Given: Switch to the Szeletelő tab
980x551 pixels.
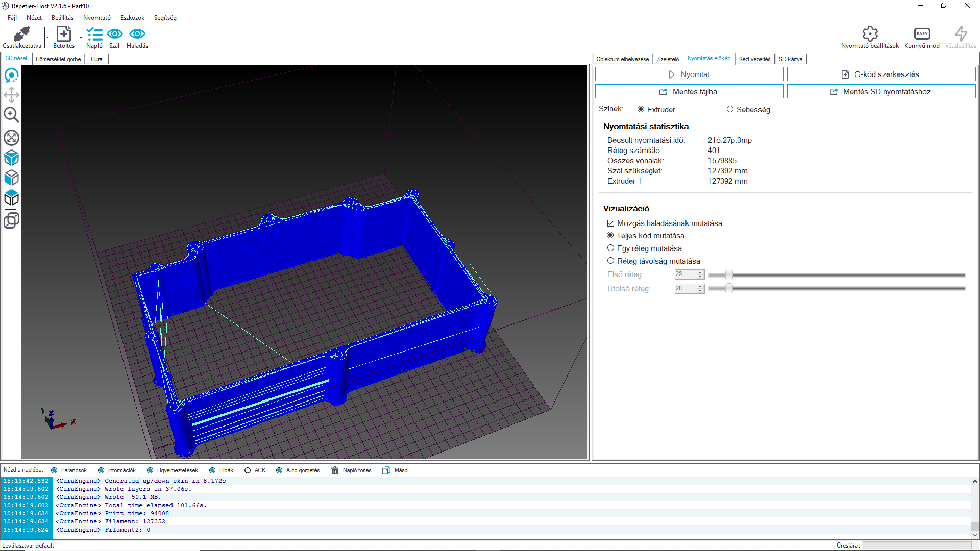Looking at the screenshot, I should pos(668,59).
